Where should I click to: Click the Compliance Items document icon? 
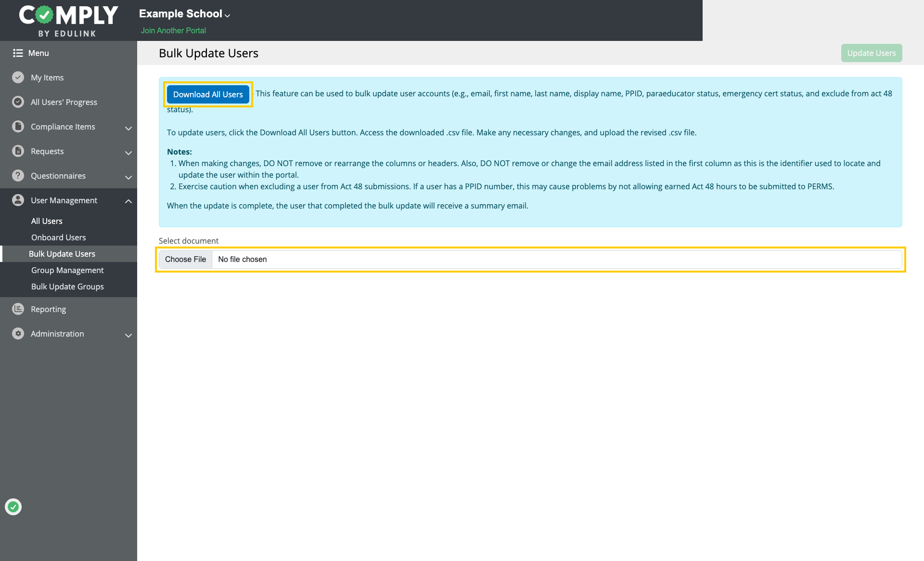tap(18, 127)
